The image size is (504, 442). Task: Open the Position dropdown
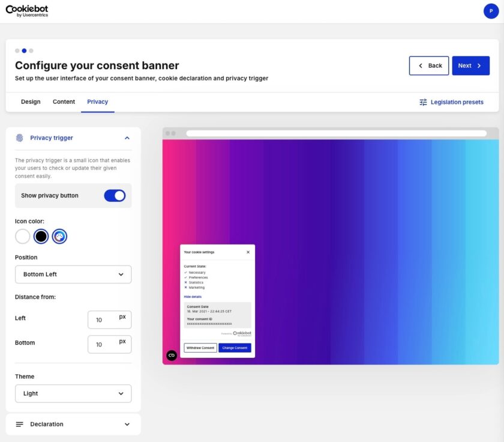pyautogui.click(x=73, y=274)
